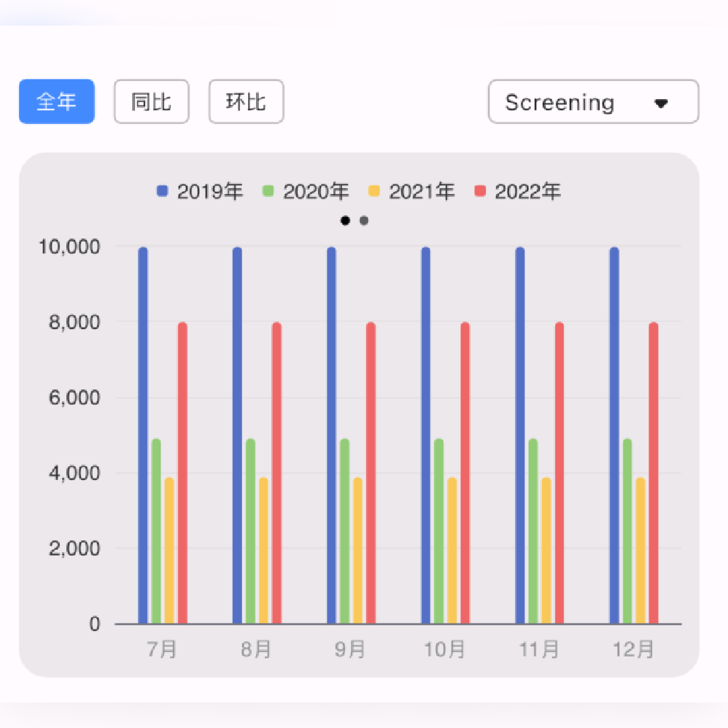Click the blue bar for 7月
Image resolution: width=728 pixels, height=728 pixels.
142,438
